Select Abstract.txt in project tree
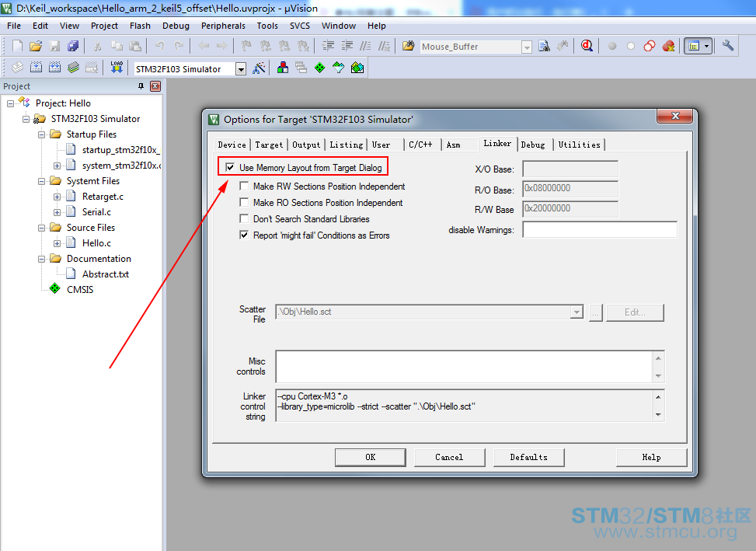The image size is (756, 551). (x=105, y=274)
